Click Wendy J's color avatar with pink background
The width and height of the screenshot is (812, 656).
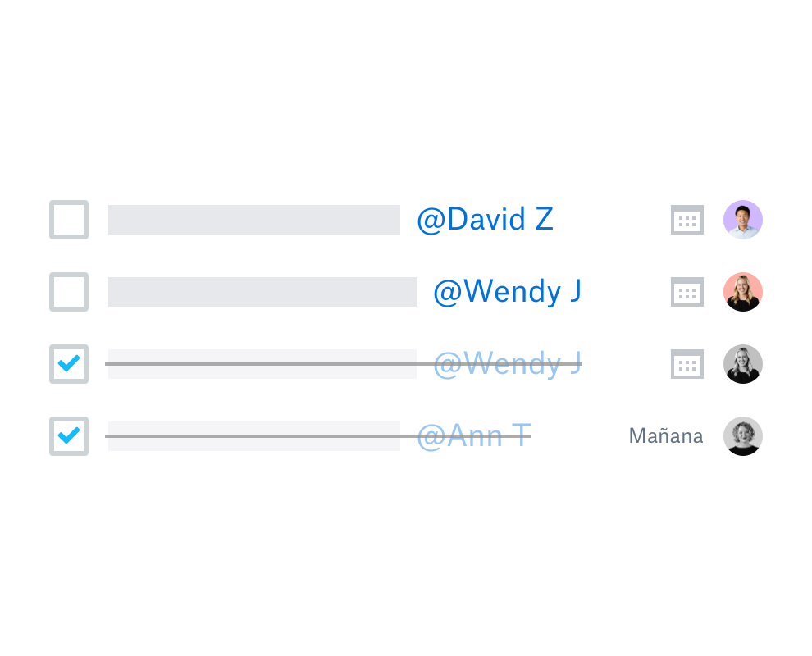pos(743,292)
